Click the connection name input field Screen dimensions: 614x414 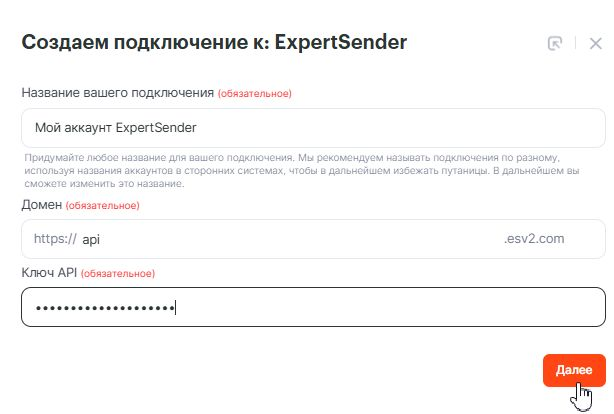pos(312,128)
